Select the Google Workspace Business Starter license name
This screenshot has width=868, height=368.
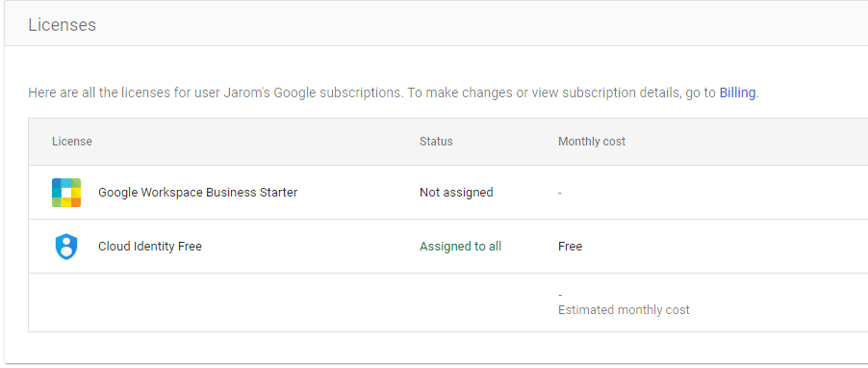pyautogui.click(x=197, y=193)
